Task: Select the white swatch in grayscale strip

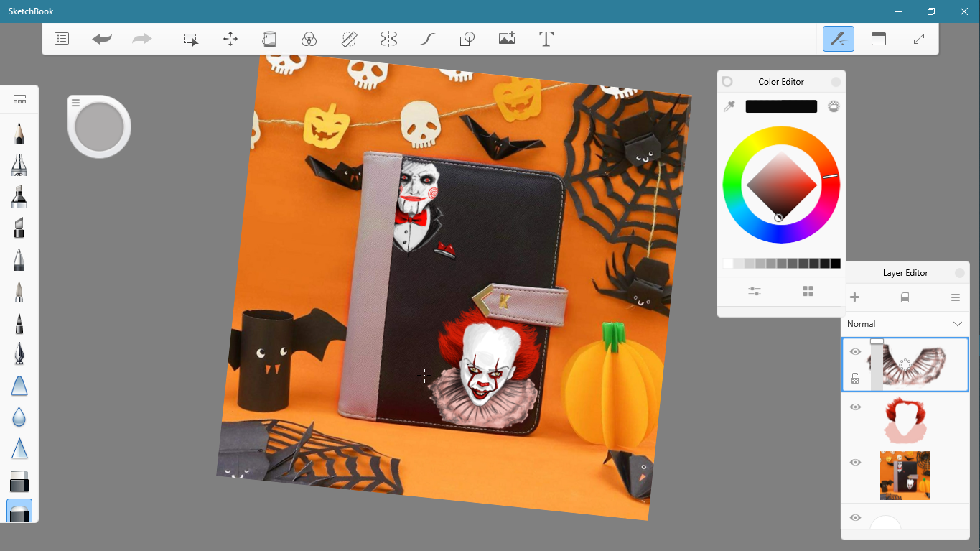Action: 728,264
